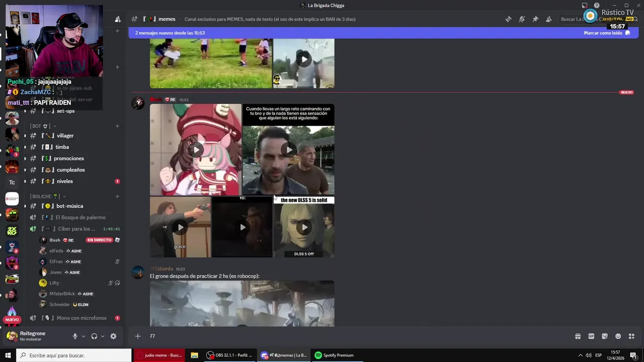
Task: Play the dark 'yo:' video
Action: (x=243, y=227)
